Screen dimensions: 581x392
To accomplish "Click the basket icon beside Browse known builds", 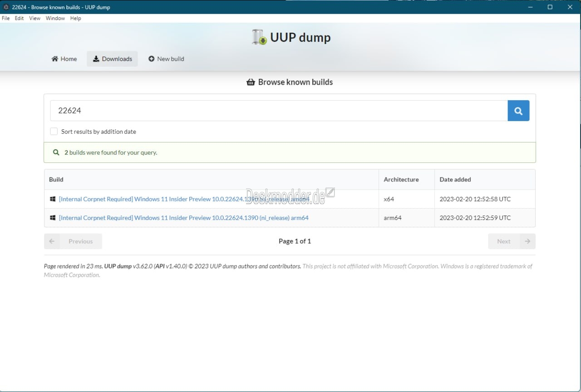I will 251,82.
